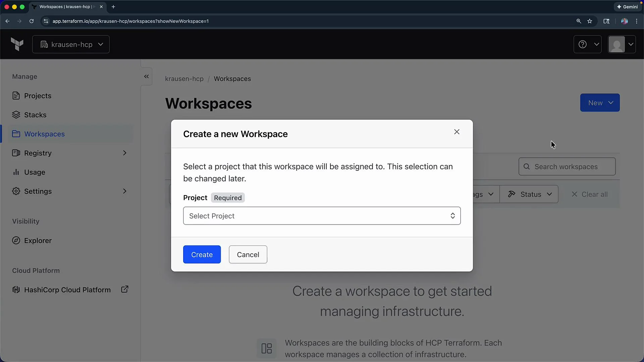
Task: Click the Create button
Action: click(x=202, y=255)
